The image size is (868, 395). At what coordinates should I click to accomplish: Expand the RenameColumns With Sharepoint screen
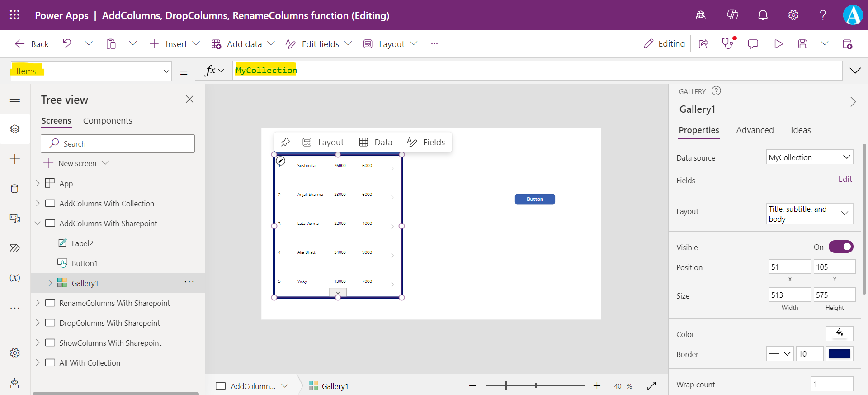38,303
